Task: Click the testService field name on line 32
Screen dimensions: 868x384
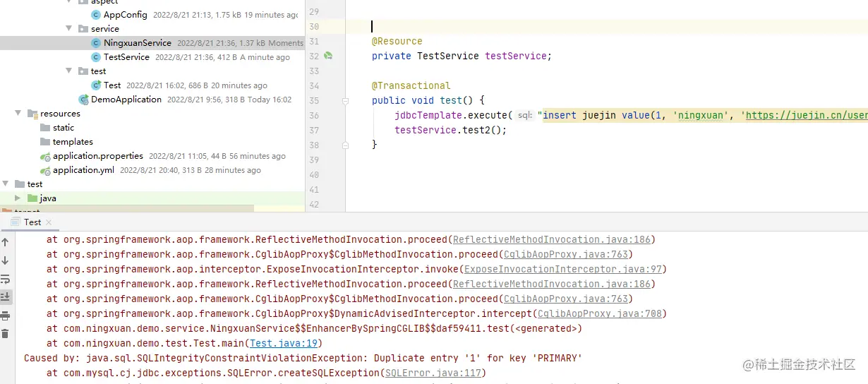Action: pyautogui.click(x=516, y=56)
